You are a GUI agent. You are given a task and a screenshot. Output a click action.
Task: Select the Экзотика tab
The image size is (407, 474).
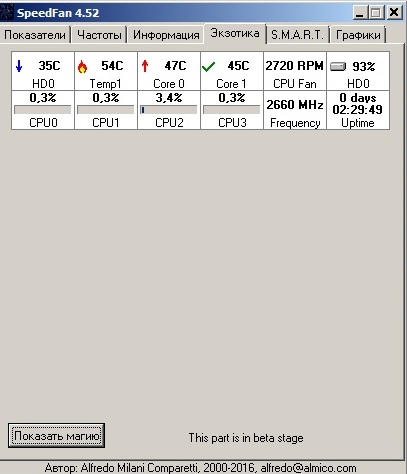(235, 33)
